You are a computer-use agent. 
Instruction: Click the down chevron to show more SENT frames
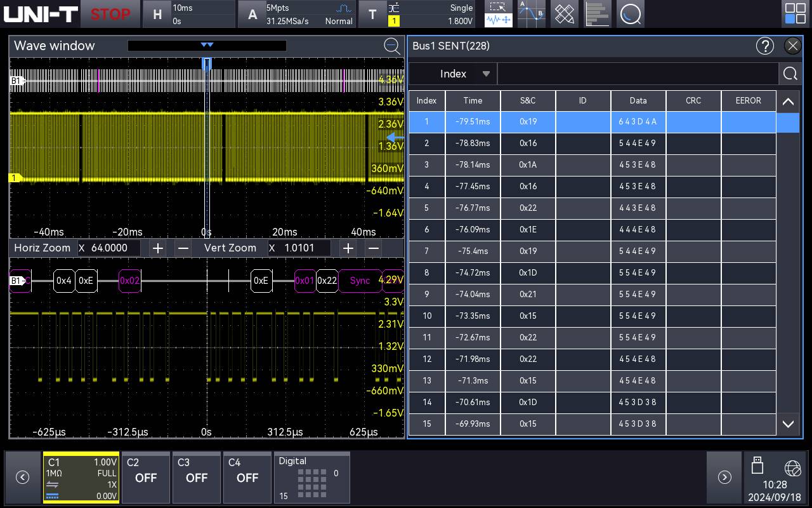click(x=788, y=424)
